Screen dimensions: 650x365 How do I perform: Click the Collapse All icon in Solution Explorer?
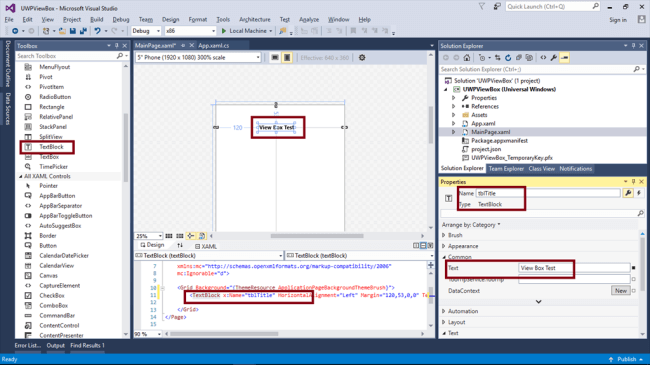click(519, 58)
